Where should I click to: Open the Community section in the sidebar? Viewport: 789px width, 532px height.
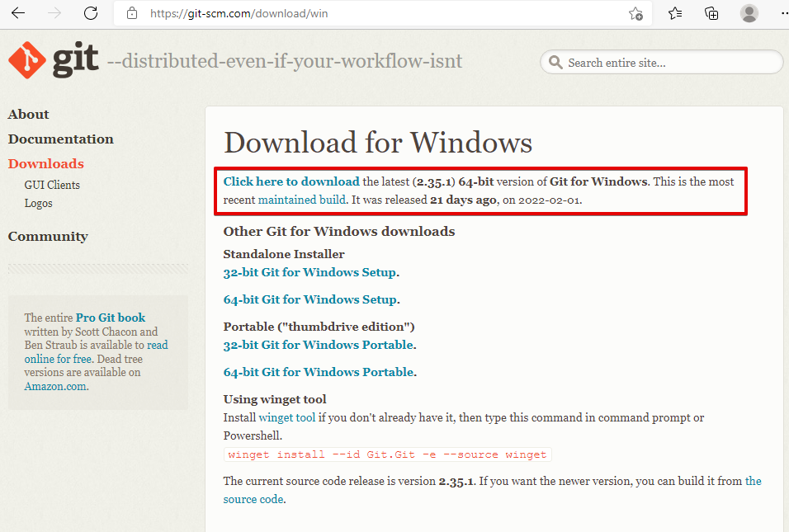click(48, 237)
